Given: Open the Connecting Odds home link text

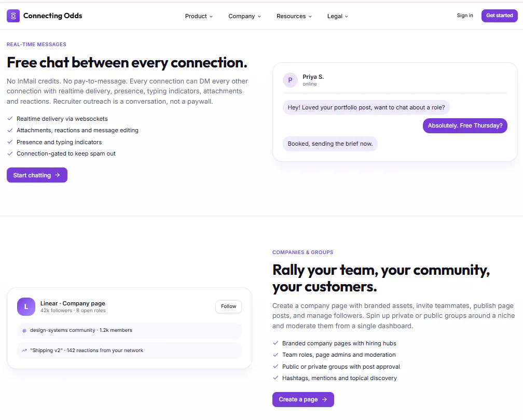Looking at the screenshot, I should click(x=52, y=16).
